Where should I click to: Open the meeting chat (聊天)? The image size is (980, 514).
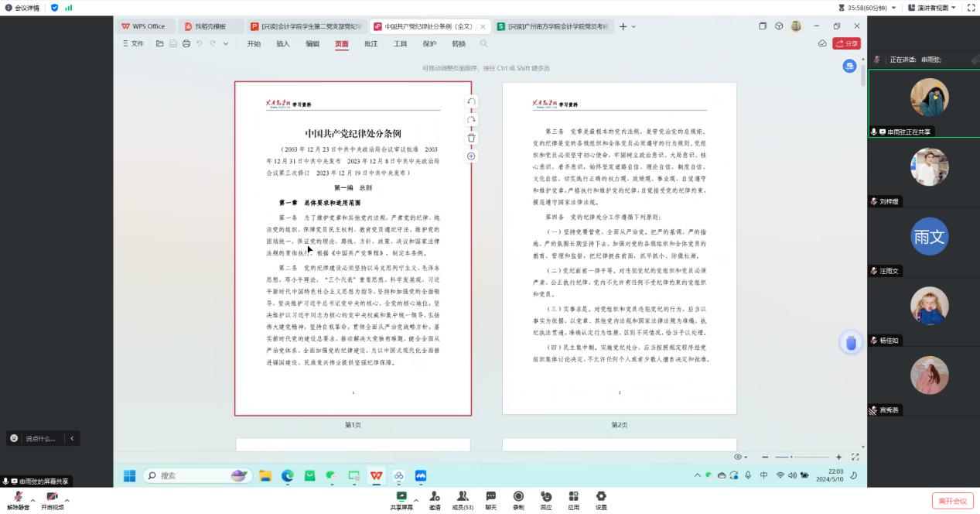tap(490, 500)
